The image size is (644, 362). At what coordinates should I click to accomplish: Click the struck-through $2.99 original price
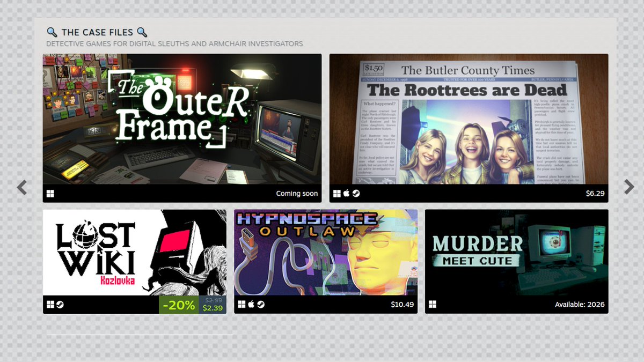click(x=213, y=300)
